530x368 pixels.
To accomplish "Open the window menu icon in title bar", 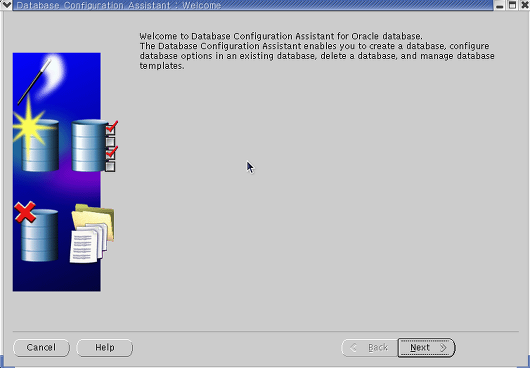I will click(x=6, y=5).
